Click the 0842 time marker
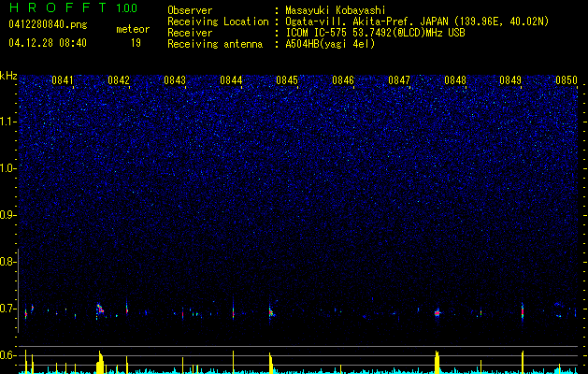The height and width of the screenshot is (374, 588). click(119, 80)
